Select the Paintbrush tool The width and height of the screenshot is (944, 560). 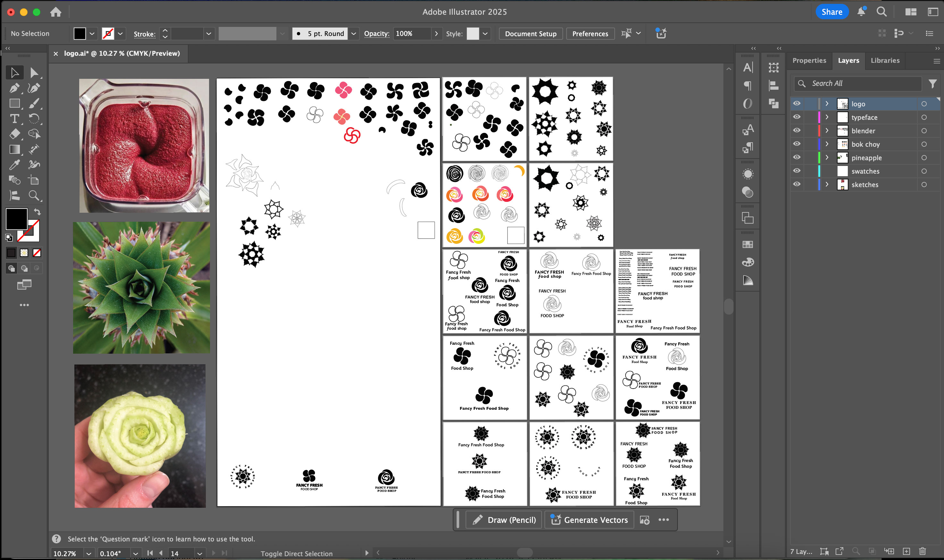pyautogui.click(x=34, y=103)
